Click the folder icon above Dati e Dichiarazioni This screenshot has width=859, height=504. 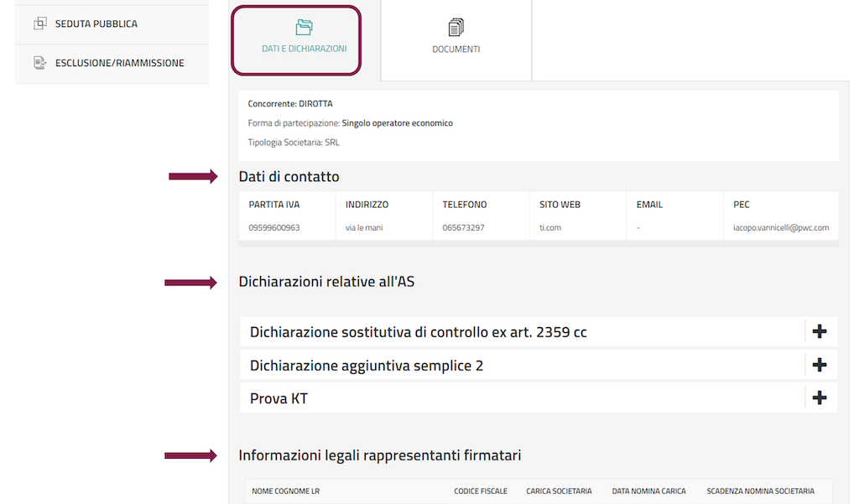[304, 28]
